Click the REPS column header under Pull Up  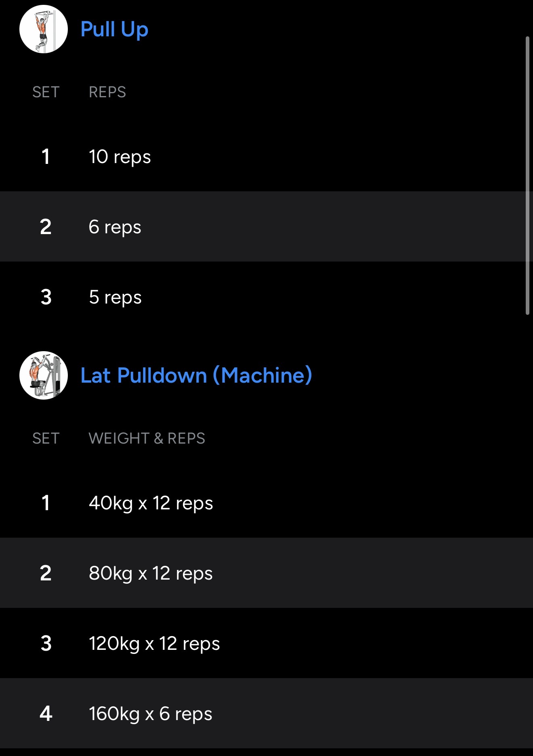point(107,92)
